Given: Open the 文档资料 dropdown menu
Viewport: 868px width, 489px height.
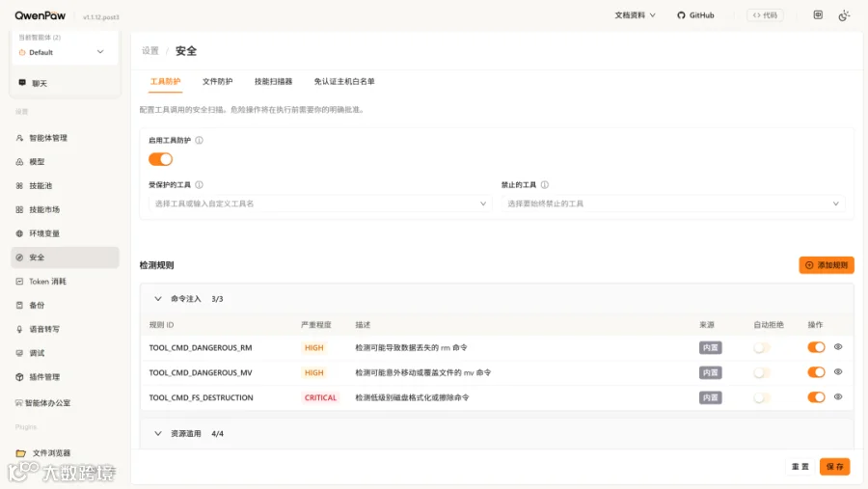Looking at the screenshot, I should (635, 15).
